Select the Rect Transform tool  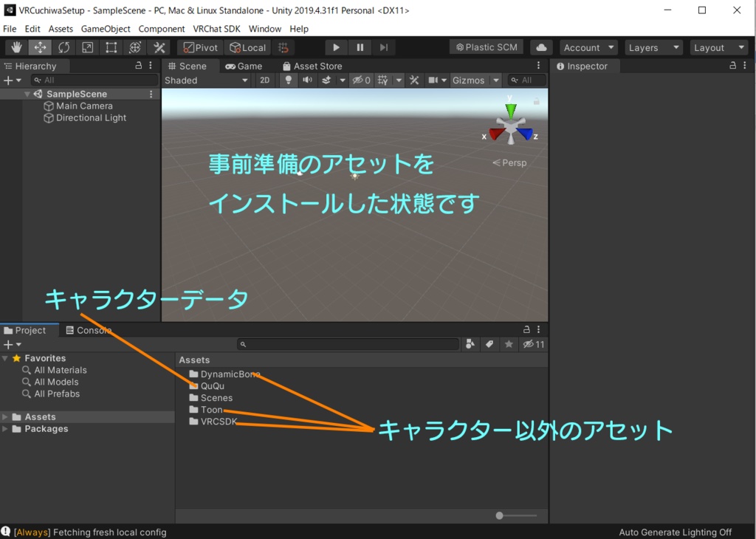pyautogui.click(x=111, y=47)
